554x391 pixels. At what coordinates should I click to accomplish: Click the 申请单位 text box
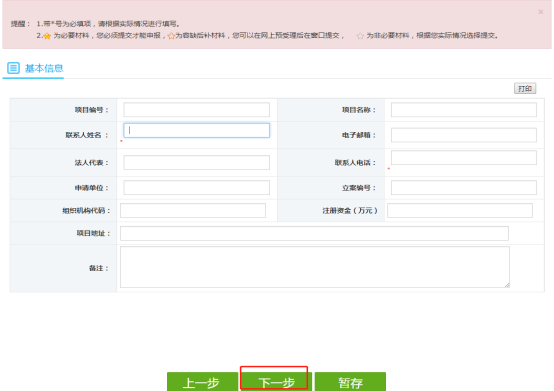[196, 188]
